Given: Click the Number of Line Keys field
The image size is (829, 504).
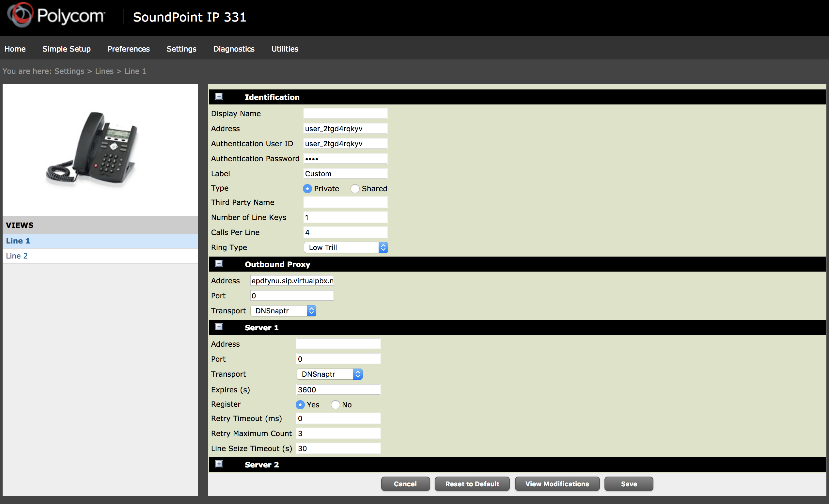Looking at the screenshot, I should (x=346, y=217).
